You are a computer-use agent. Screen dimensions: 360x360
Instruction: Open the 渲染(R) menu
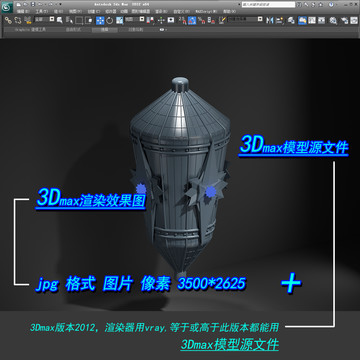coord(161,11)
